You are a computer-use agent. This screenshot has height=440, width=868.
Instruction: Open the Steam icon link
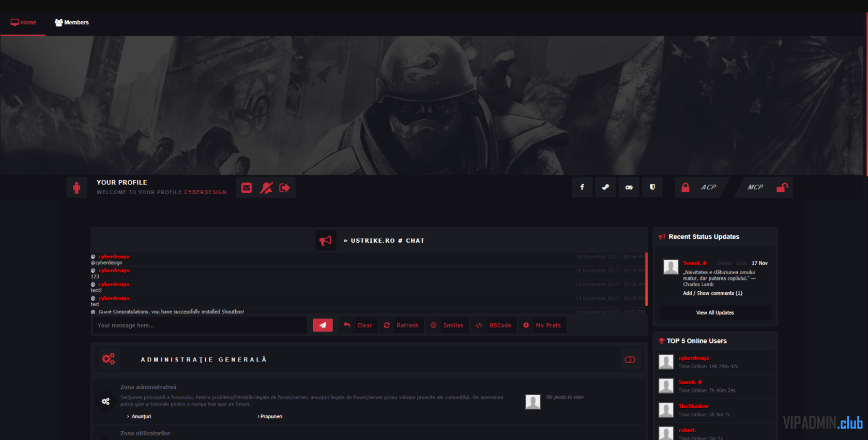pos(605,187)
